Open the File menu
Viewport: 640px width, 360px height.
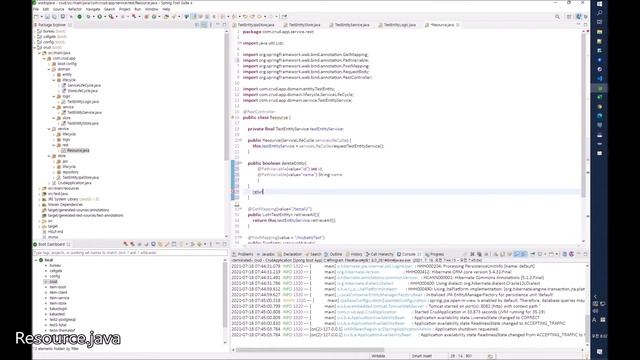coord(36,9)
